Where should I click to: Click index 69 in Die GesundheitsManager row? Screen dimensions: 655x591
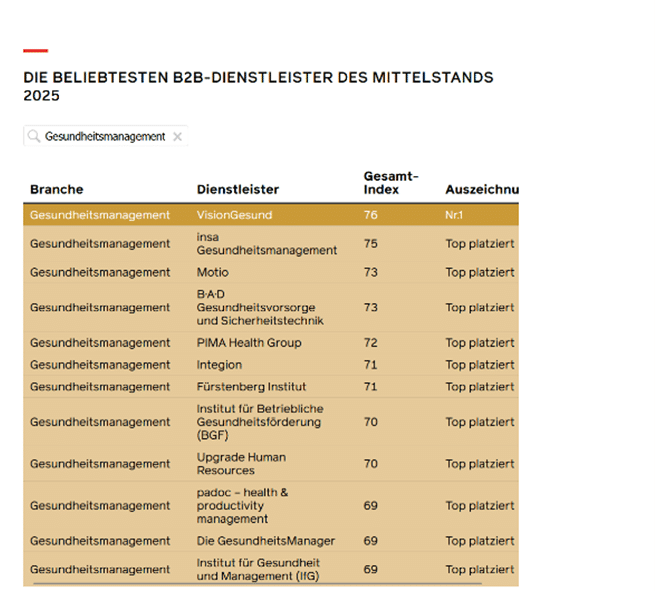point(371,541)
